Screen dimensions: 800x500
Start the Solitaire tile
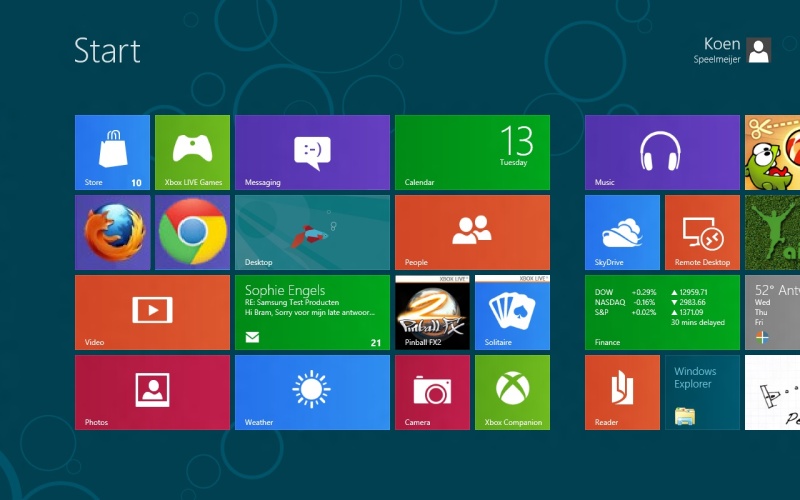point(512,312)
